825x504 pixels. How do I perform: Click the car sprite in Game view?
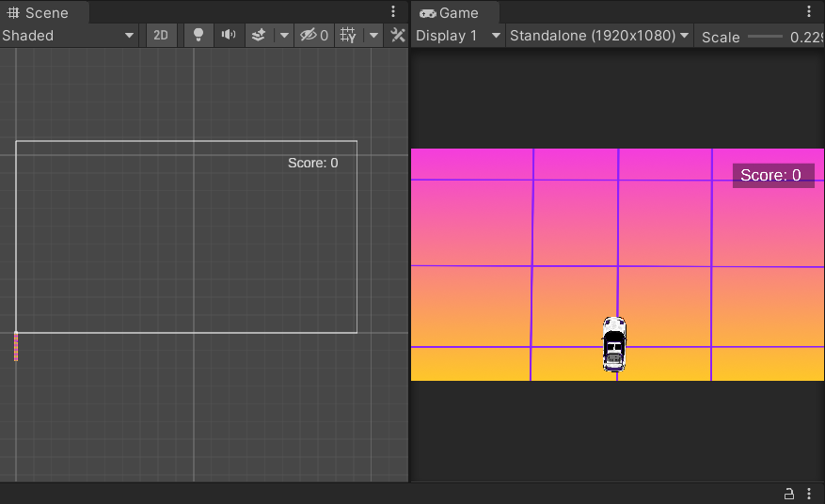(x=613, y=344)
